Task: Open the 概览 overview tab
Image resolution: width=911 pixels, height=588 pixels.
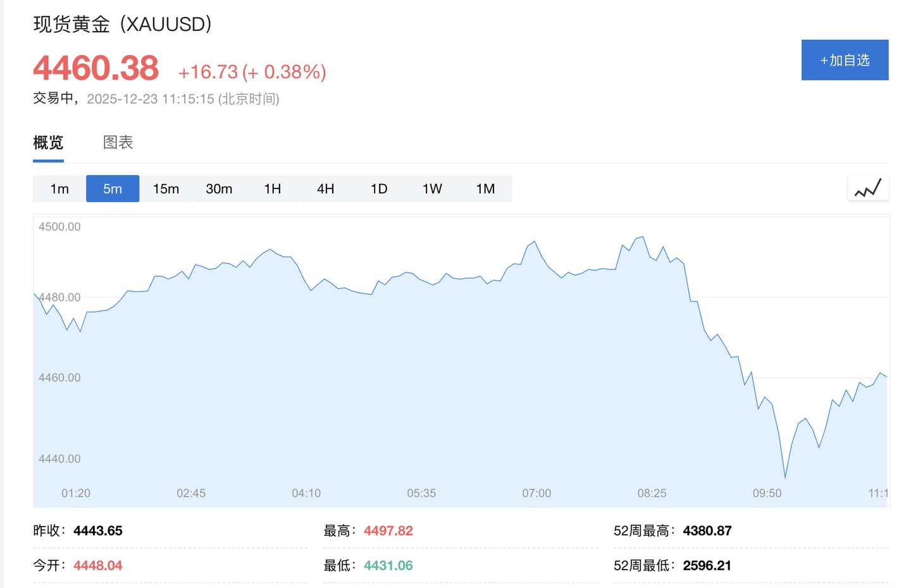Action: [x=48, y=143]
